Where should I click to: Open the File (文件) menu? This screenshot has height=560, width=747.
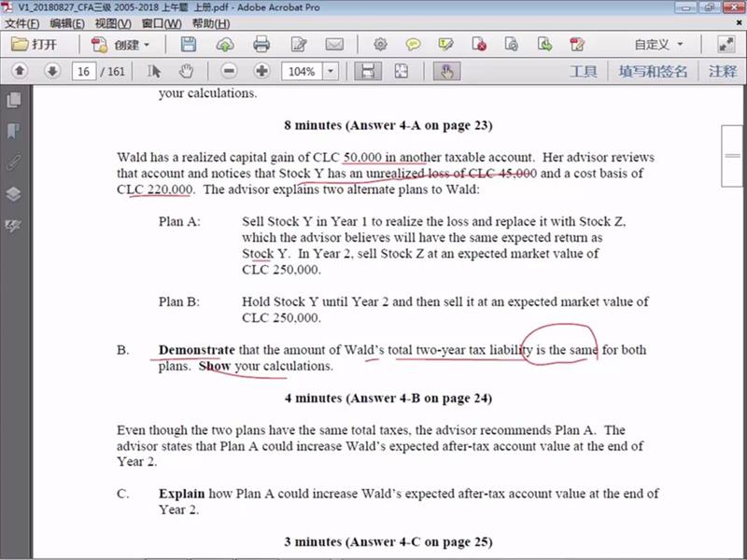coord(21,23)
